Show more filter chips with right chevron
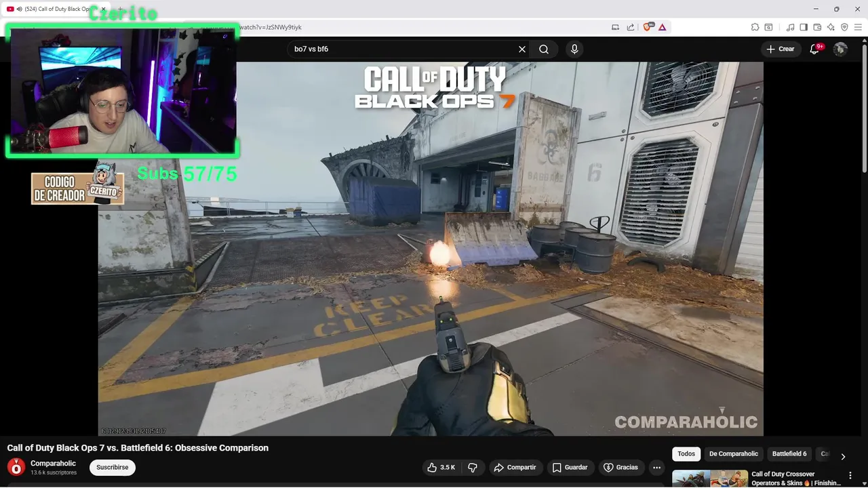This screenshot has width=868, height=488. pyautogui.click(x=843, y=457)
